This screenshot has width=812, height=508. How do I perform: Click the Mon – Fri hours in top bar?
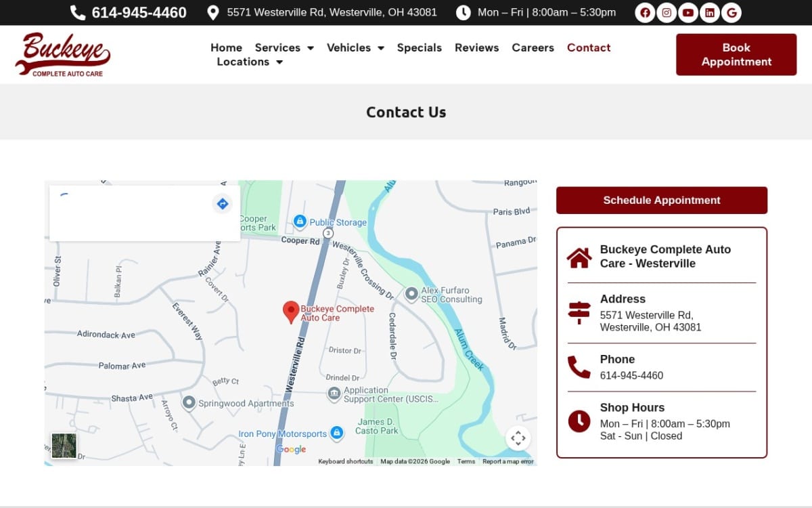click(x=547, y=13)
